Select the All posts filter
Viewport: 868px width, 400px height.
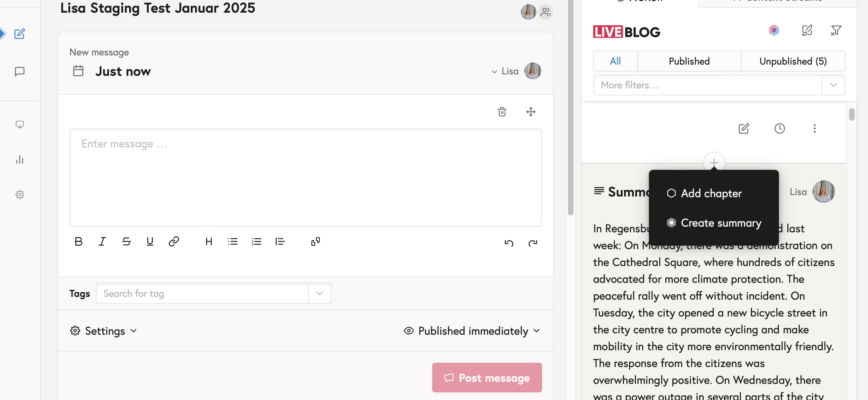coord(615,61)
